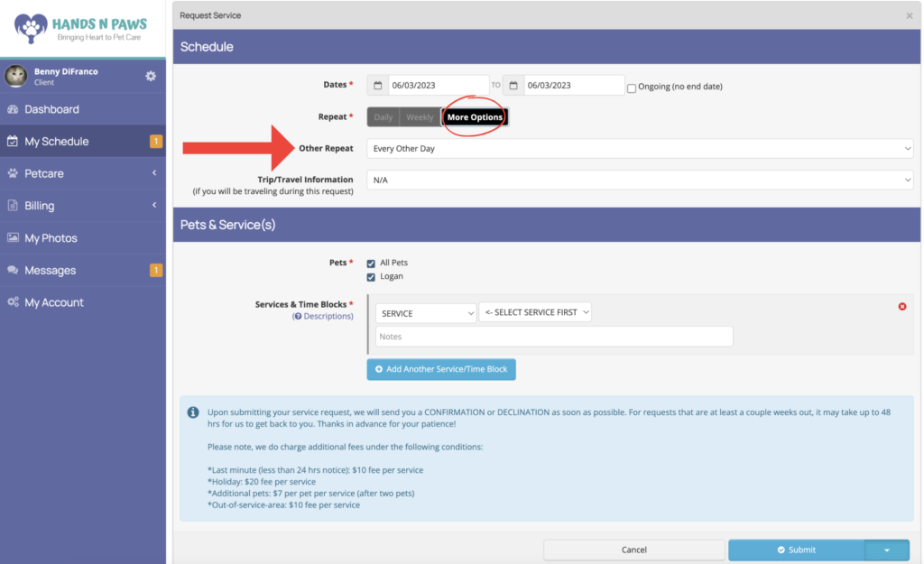
Task: Open the Other Repeat dropdown
Action: coord(639,148)
